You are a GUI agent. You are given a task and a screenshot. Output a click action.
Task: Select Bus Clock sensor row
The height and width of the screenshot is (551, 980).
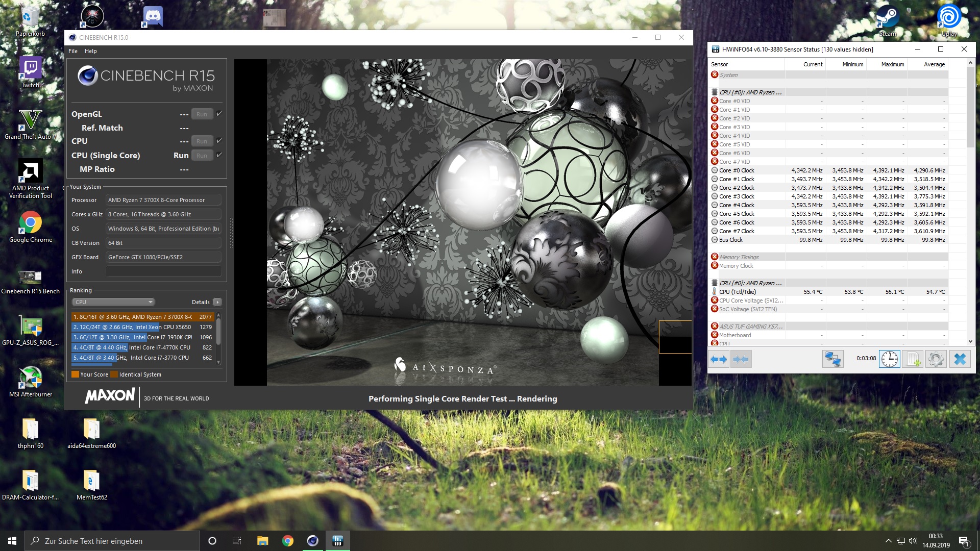point(829,240)
